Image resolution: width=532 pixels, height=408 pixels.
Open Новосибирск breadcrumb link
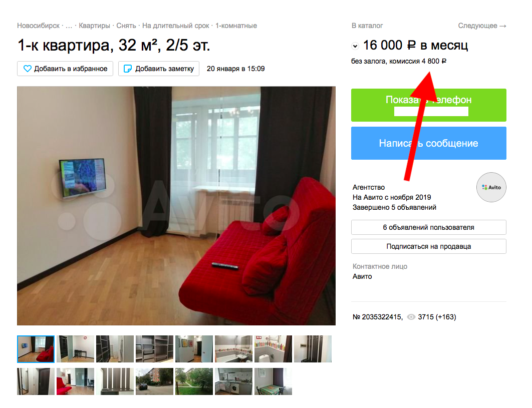click(x=39, y=26)
